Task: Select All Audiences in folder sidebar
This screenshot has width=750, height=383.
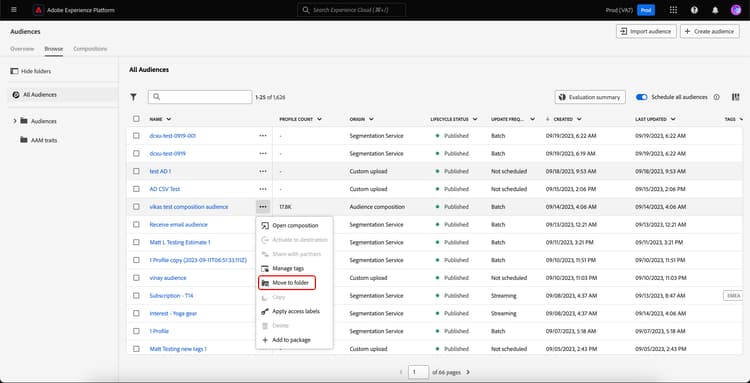Action: 63,95
